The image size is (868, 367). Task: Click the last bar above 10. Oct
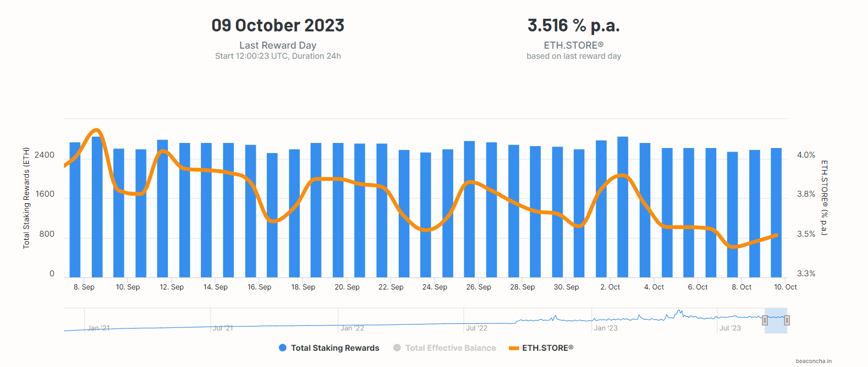point(776,213)
